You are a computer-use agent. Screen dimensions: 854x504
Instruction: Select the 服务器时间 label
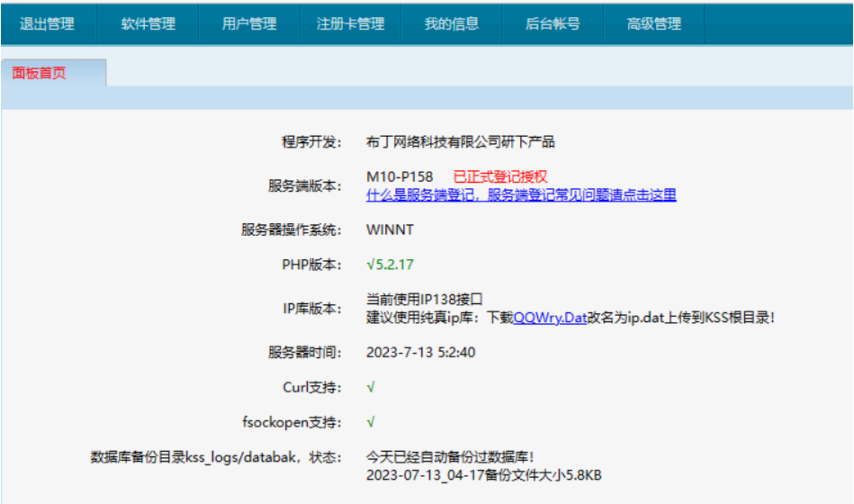(305, 353)
